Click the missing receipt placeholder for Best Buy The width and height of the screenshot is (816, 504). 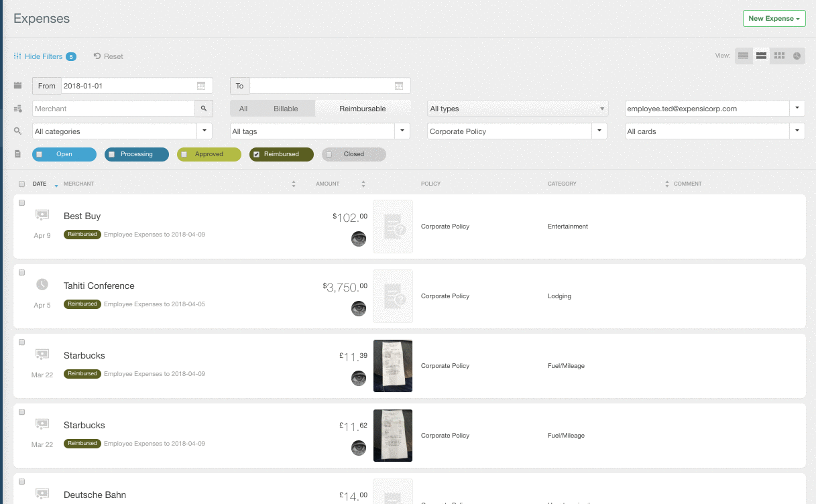click(393, 227)
